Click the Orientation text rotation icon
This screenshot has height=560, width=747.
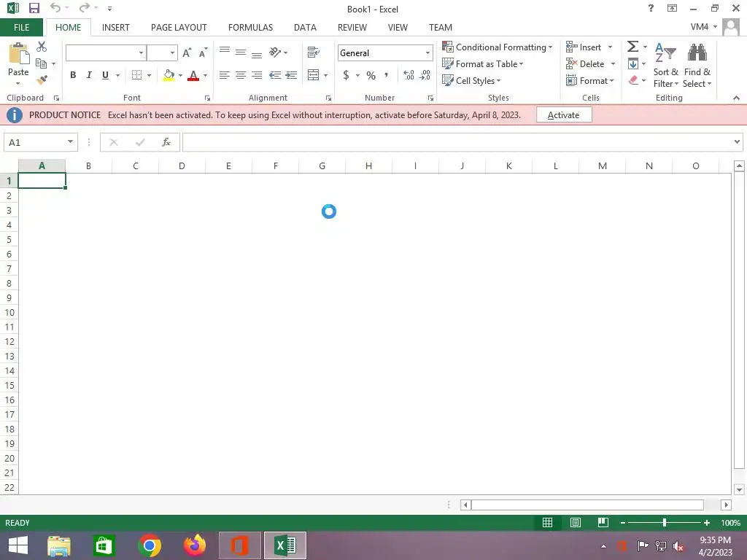coord(275,52)
